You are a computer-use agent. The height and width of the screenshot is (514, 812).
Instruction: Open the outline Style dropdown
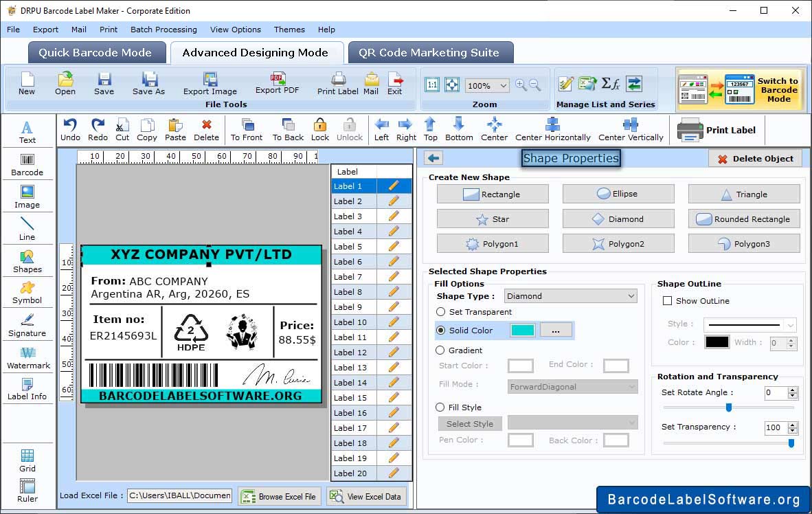pyautogui.click(x=749, y=325)
